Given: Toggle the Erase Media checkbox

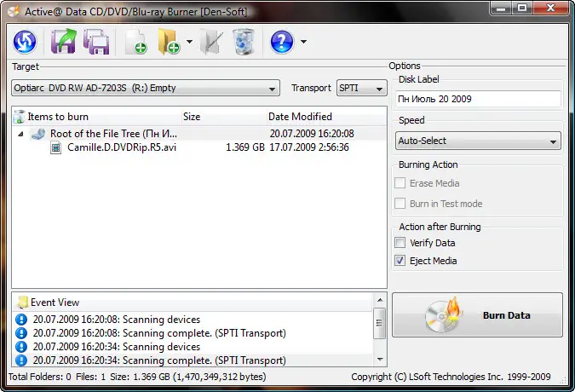Looking at the screenshot, I should [x=400, y=183].
